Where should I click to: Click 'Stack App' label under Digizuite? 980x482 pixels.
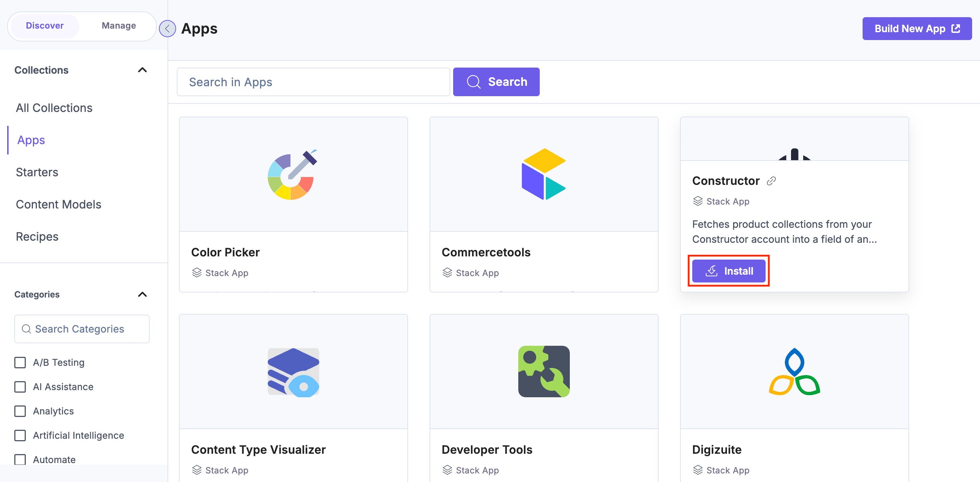coord(728,470)
